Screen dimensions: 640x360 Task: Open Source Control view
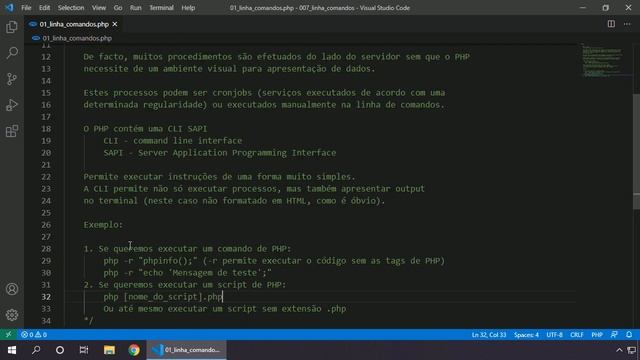(12, 79)
